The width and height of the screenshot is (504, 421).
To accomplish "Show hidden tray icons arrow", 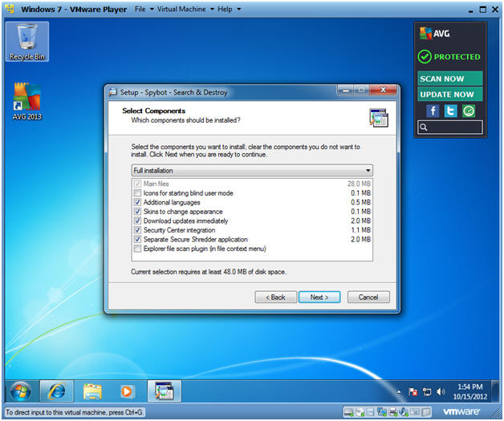I will [399, 392].
